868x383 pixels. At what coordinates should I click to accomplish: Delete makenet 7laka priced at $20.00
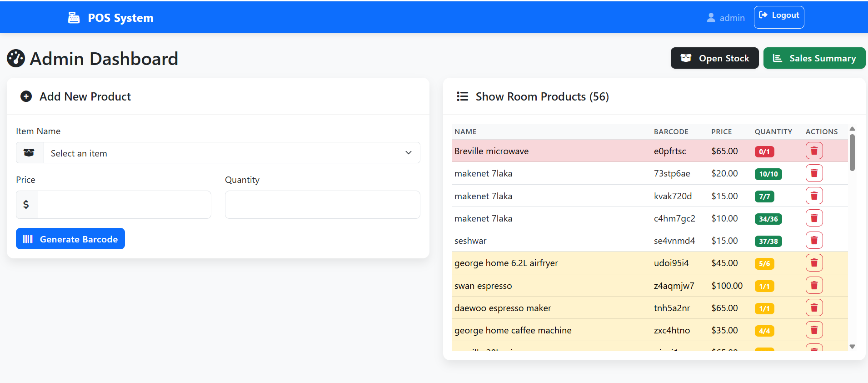pyautogui.click(x=814, y=173)
